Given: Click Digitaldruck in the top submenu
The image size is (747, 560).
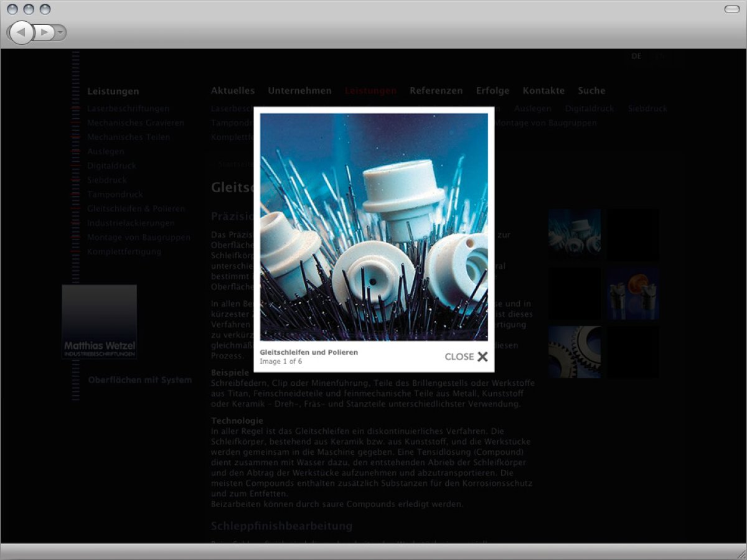Looking at the screenshot, I should point(590,108).
